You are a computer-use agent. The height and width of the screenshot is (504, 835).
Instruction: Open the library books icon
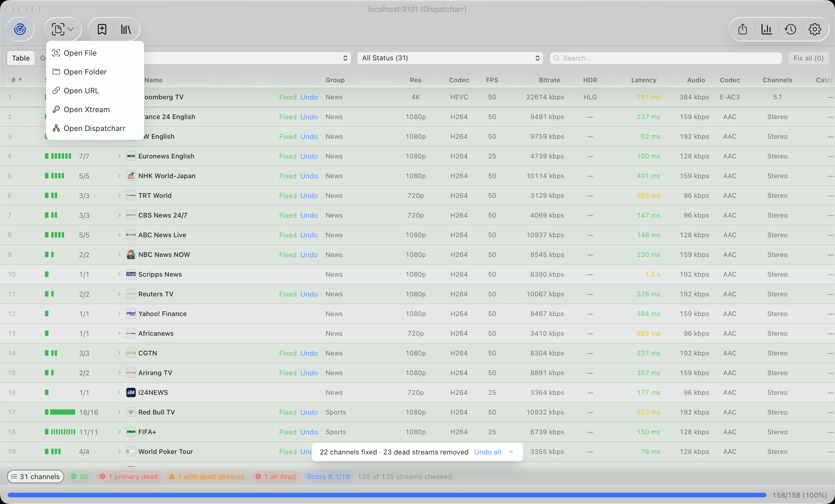[x=126, y=29]
